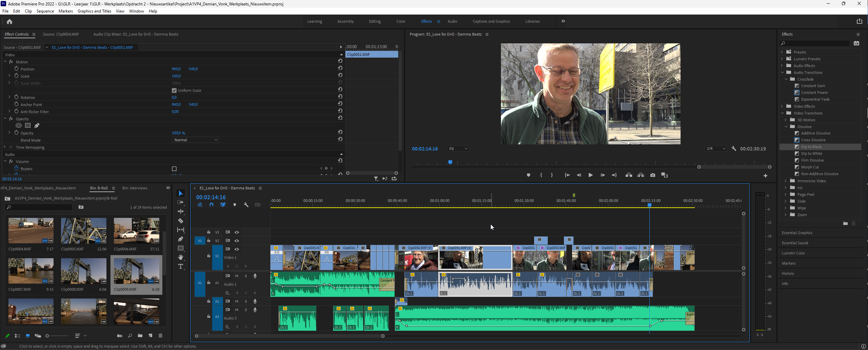Select the Hand tool
This screenshot has height=350, width=868.
[181, 257]
